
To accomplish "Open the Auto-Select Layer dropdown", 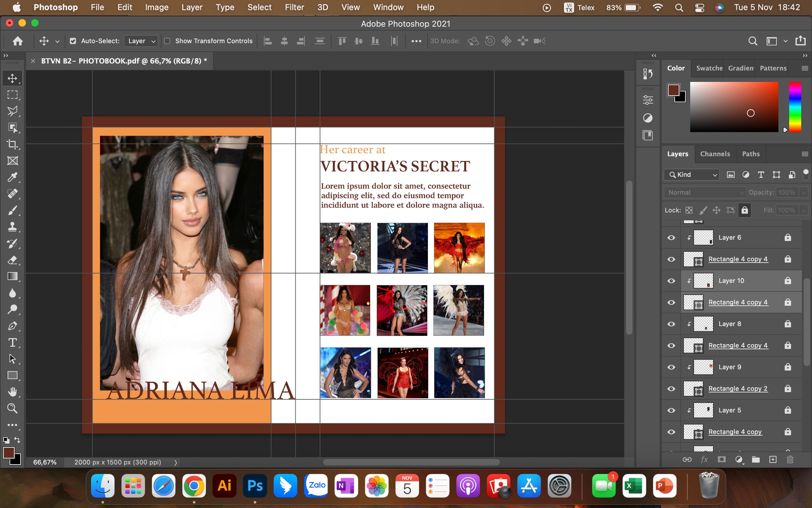I will [141, 41].
